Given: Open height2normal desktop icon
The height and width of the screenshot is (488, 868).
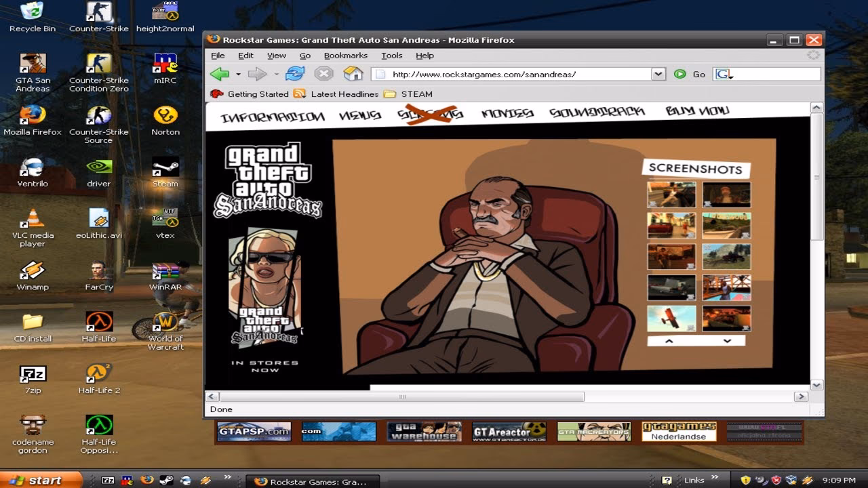Looking at the screenshot, I should click(165, 17).
